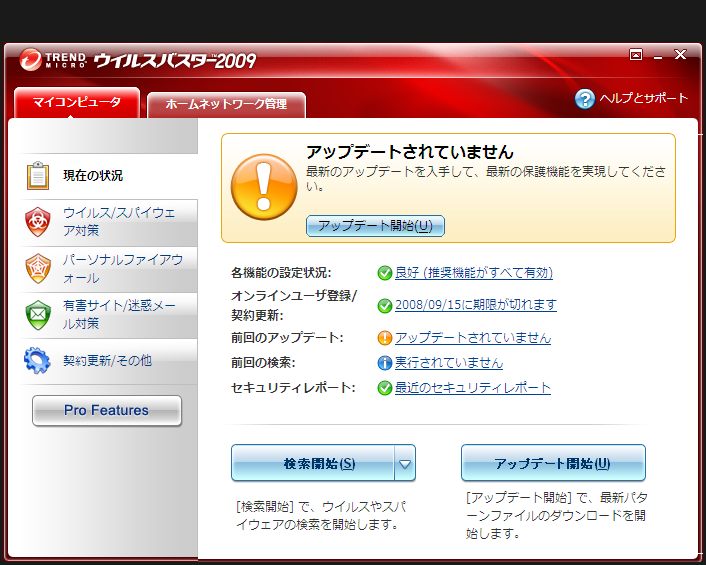Click the Trend Micro logo icon

tap(31, 59)
